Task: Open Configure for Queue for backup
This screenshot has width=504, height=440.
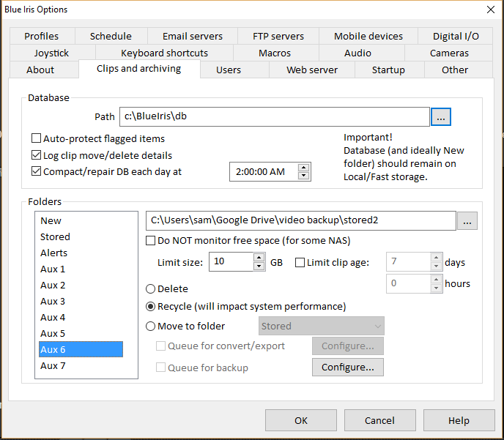Action: click(x=348, y=367)
